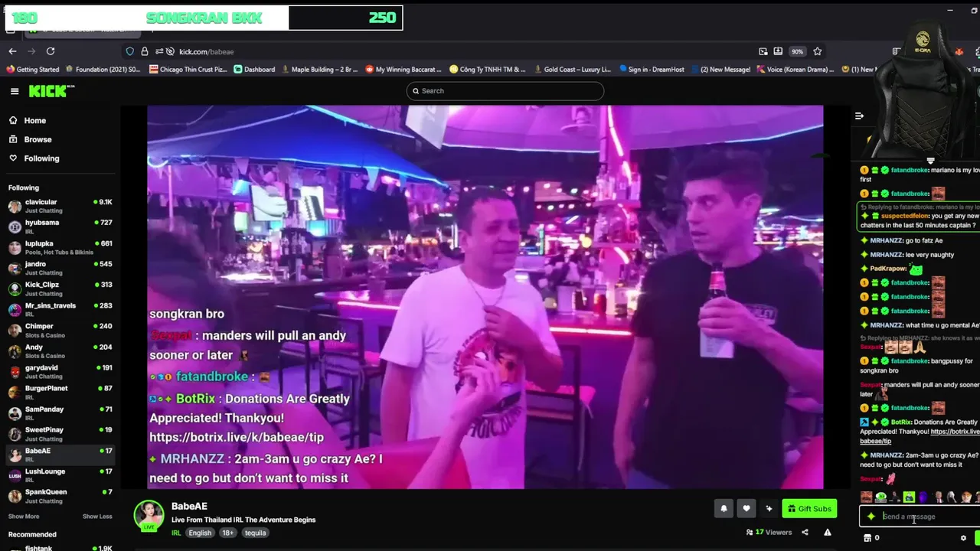Collapse the list with Show Less
The image size is (980, 551).
coord(97,517)
